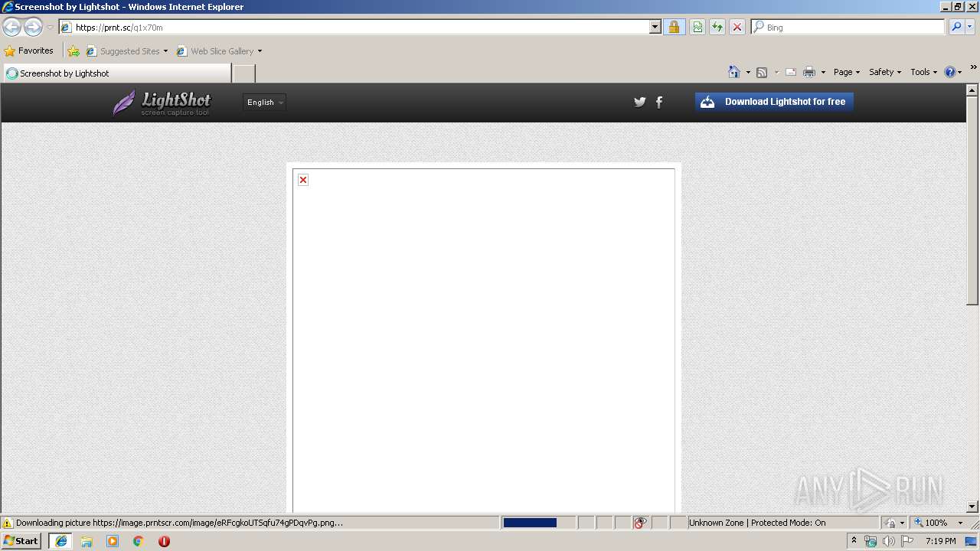Open Google Chrome taskbar icon
The width and height of the screenshot is (980, 551).
point(139,541)
